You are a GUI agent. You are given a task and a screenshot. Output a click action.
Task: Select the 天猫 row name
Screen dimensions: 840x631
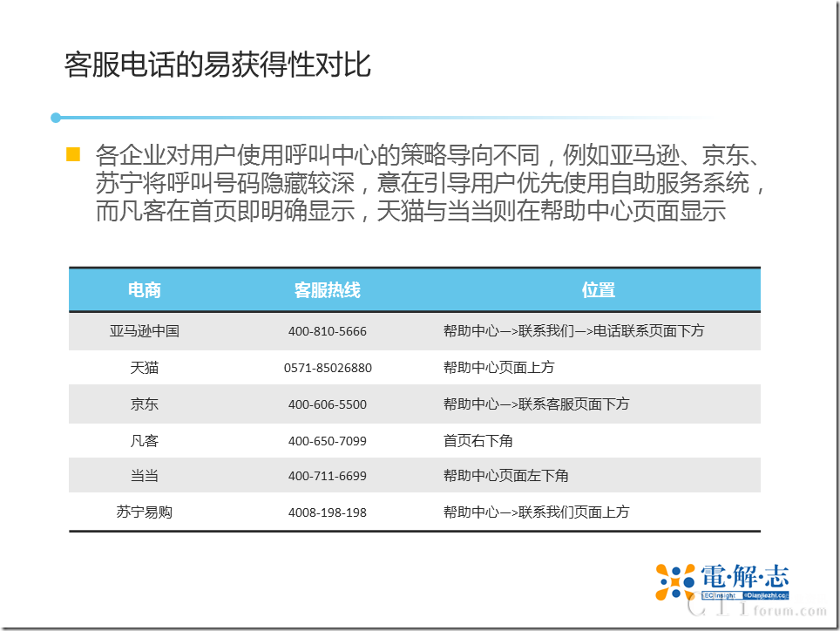(x=145, y=368)
